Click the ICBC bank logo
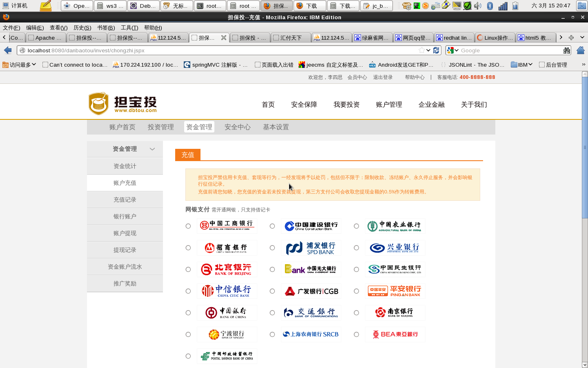The image size is (588, 368). pos(227,226)
